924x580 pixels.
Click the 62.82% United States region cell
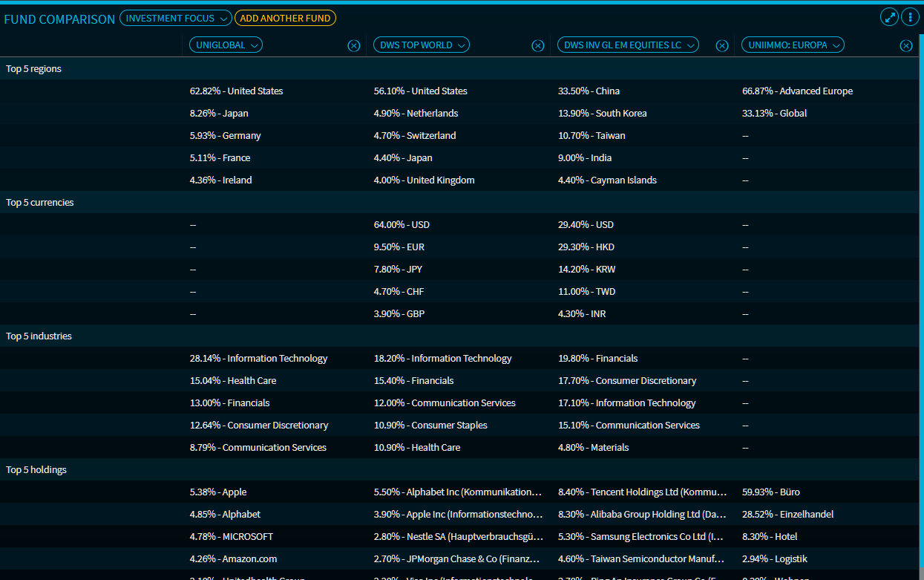point(236,91)
